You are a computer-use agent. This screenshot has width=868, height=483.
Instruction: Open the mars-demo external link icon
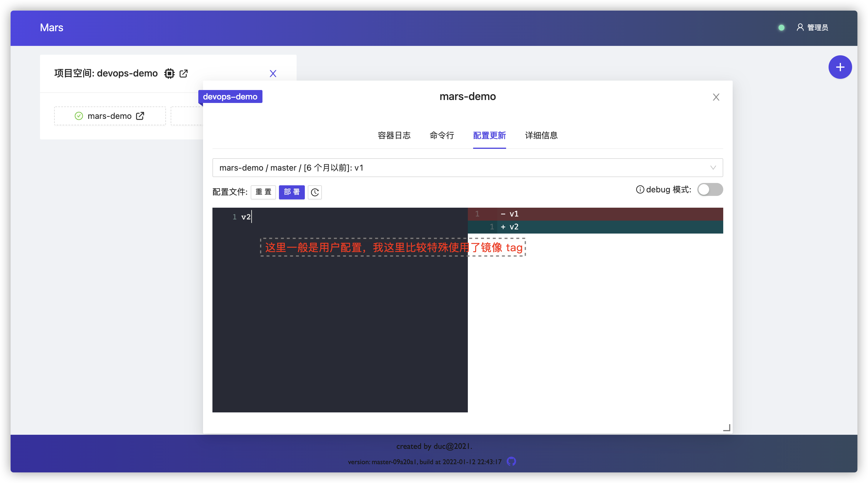140,116
